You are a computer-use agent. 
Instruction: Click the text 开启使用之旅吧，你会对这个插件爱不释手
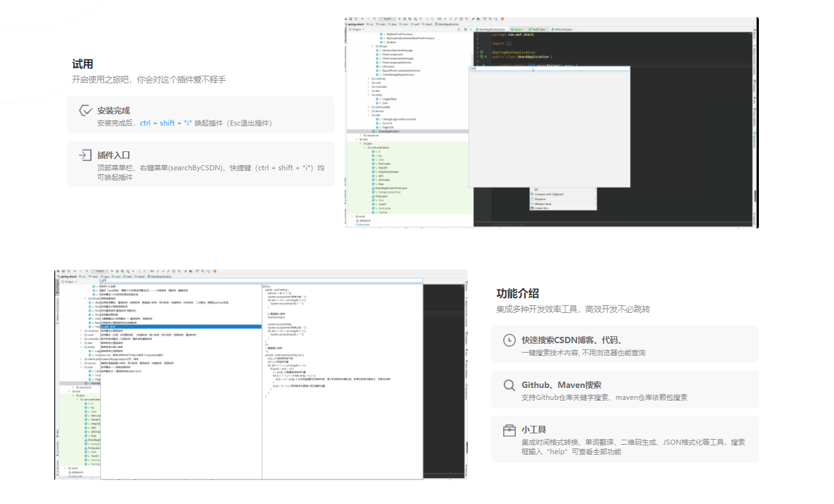coord(148,80)
